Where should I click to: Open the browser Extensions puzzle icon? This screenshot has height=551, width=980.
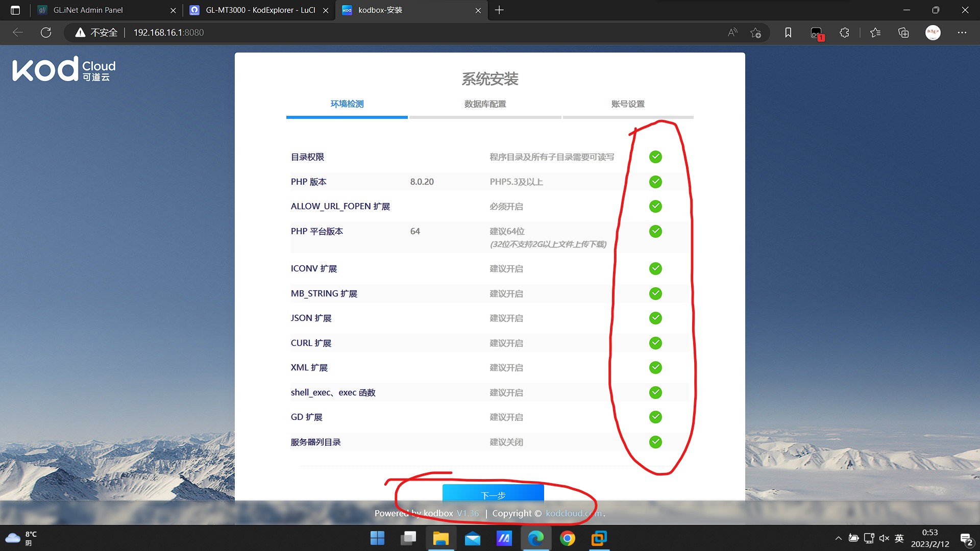pos(844,33)
